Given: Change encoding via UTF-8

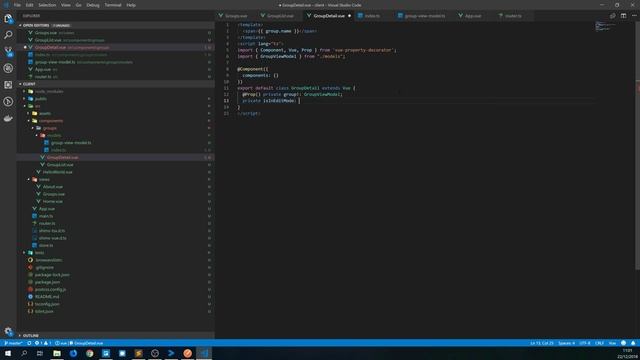Looking at the screenshot, I should tap(585, 343).
